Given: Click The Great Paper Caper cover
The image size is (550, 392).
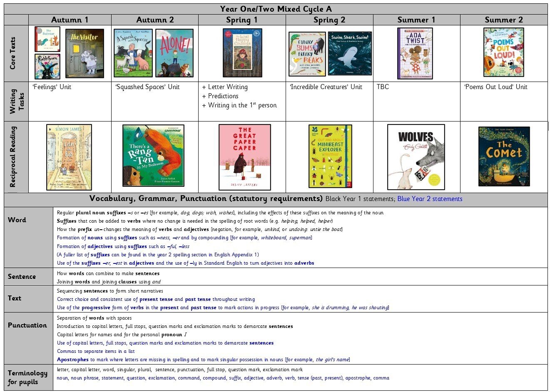Looking at the screenshot, I should click(x=245, y=157).
